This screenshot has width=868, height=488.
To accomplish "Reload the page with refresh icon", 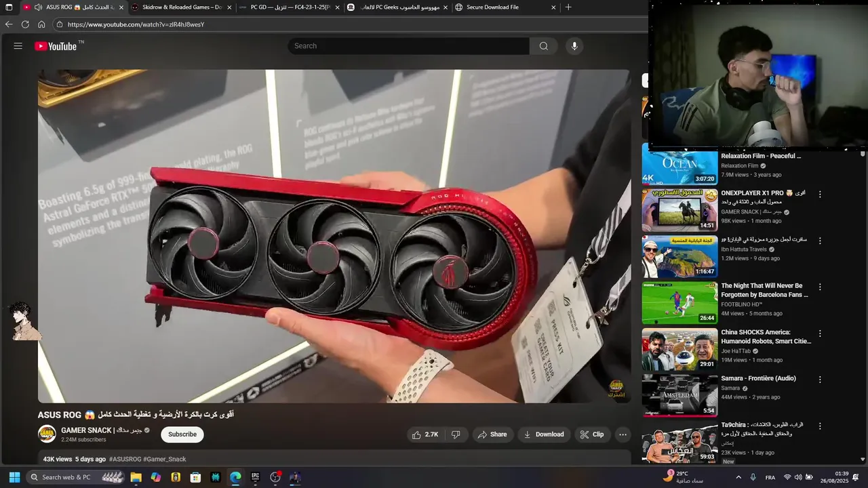I will (25, 24).
